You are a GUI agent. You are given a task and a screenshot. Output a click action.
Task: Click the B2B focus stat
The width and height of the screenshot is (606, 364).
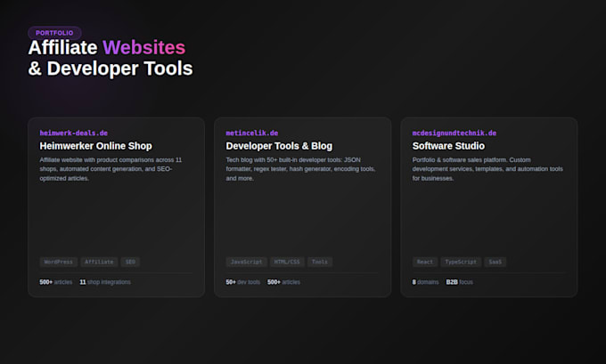(x=459, y=282)
